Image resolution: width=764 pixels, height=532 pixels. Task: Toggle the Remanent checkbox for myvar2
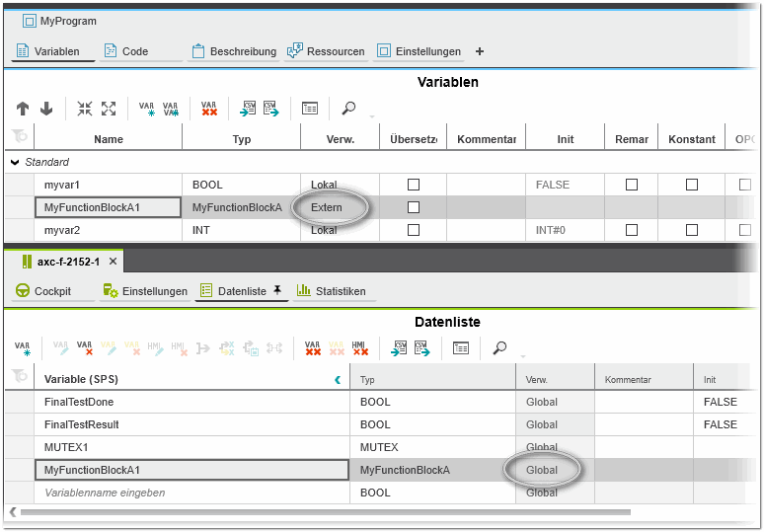tap(632, 230)
